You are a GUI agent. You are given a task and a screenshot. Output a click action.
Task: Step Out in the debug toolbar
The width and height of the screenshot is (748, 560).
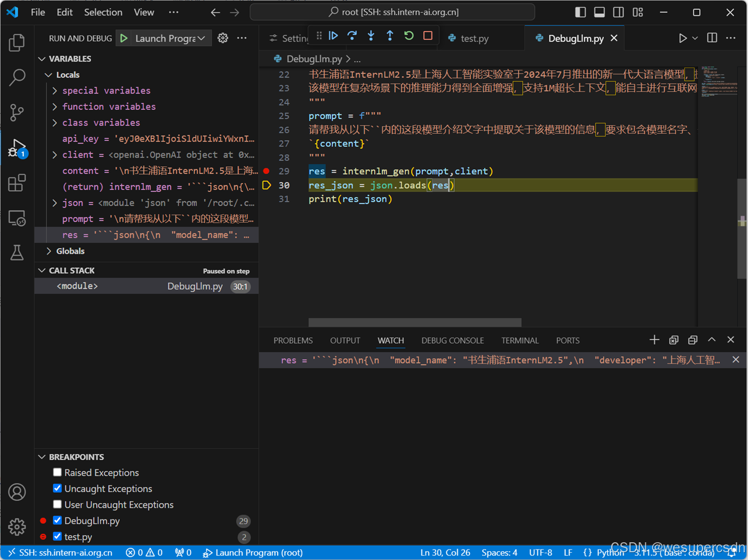pyautogui.click(x=390, y=35)
